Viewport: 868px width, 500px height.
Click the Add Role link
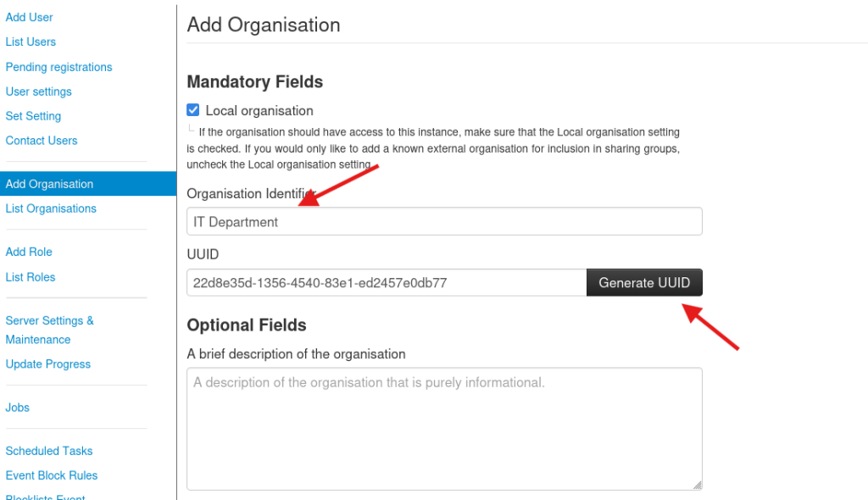click(29, 252)
